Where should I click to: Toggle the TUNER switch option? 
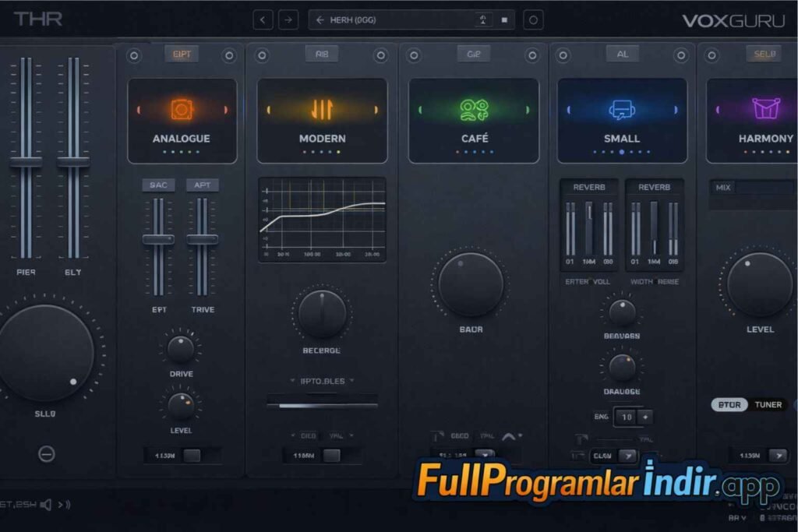[x=768, y=404]
